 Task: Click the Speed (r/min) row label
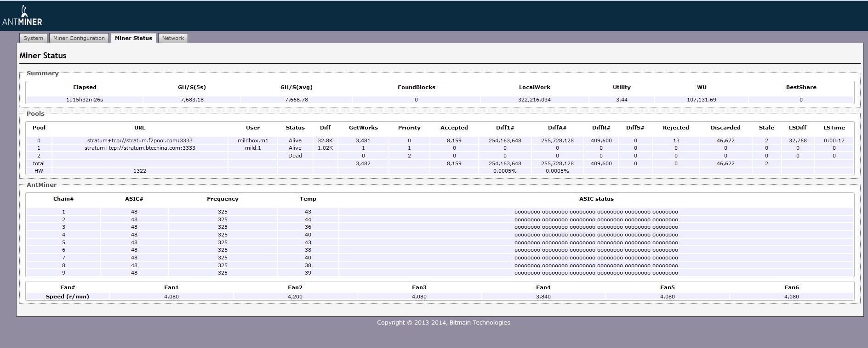click(x=68, y=297)
